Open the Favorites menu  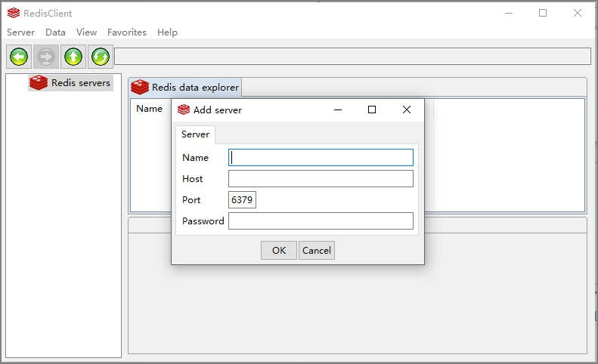(x=126, y=32)
